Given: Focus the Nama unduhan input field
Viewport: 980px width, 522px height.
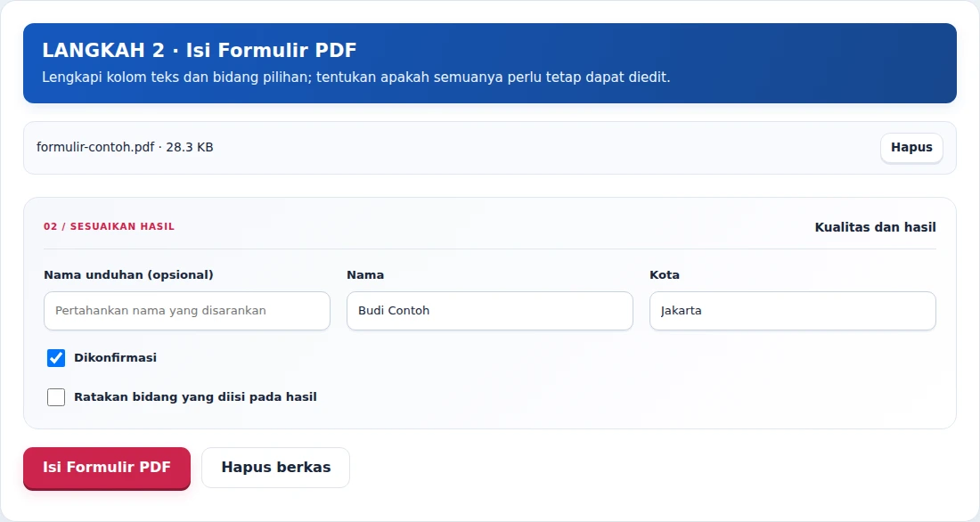Looking at the screenshot, I should (x=187, y=311).
